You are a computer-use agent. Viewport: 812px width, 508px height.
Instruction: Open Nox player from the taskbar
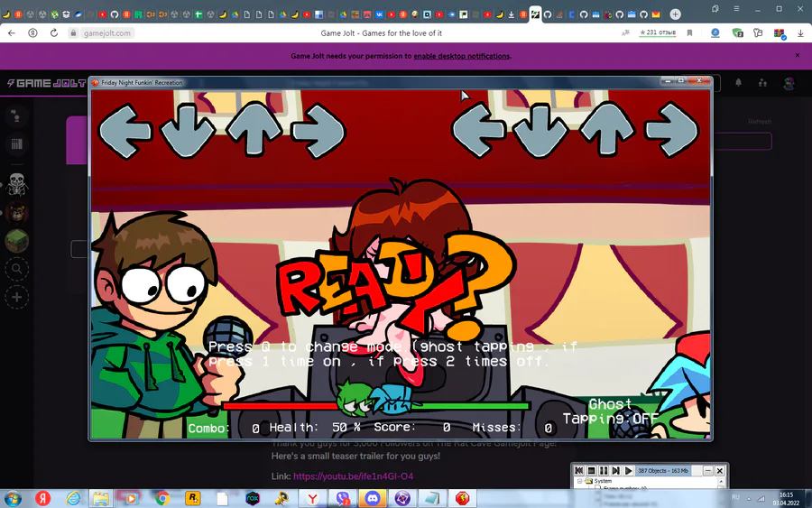[253, 499]
